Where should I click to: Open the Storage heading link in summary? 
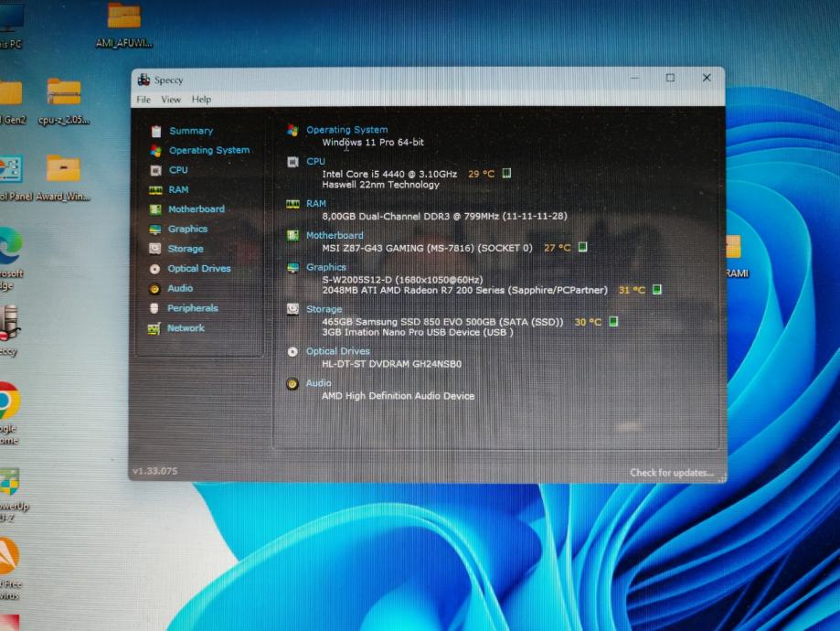coord(324,309)
